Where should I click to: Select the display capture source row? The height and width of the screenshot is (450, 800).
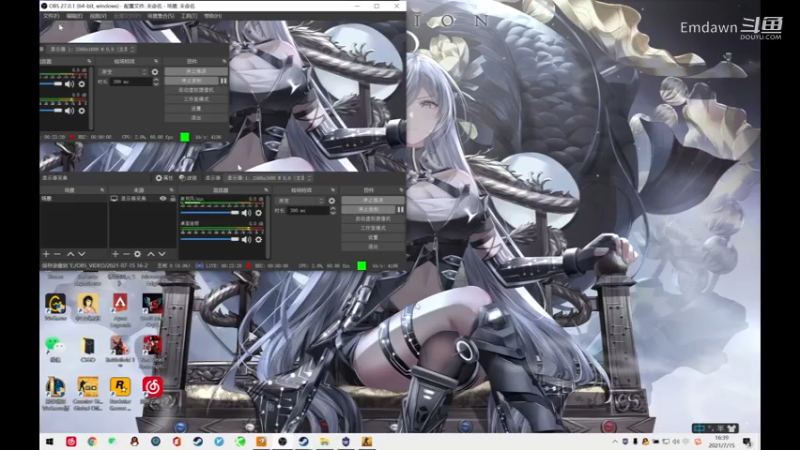click(143, 198)
